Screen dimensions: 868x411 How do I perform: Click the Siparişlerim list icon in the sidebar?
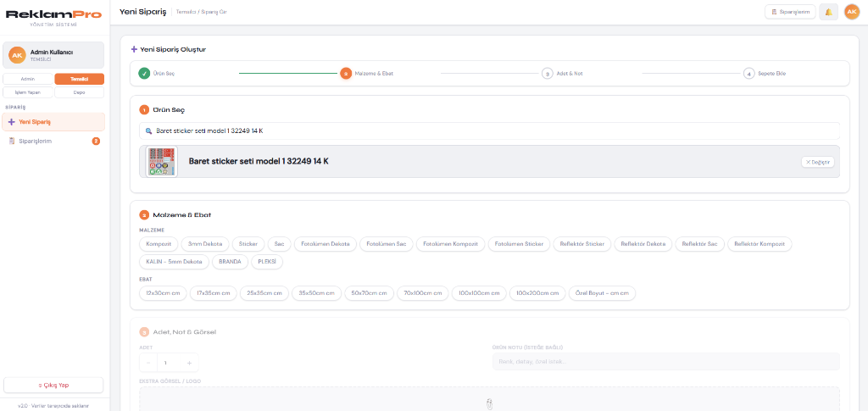(x=12, y=141)
